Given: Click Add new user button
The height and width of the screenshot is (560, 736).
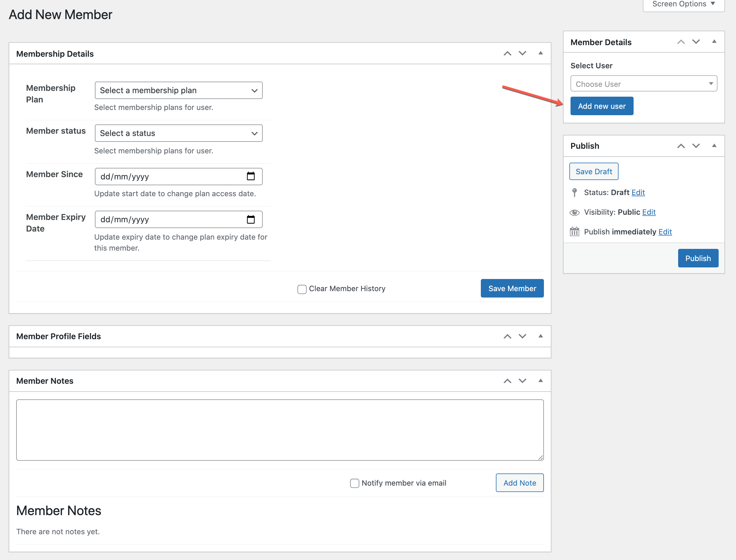Looking at the screenshot, I should [601, 106].
